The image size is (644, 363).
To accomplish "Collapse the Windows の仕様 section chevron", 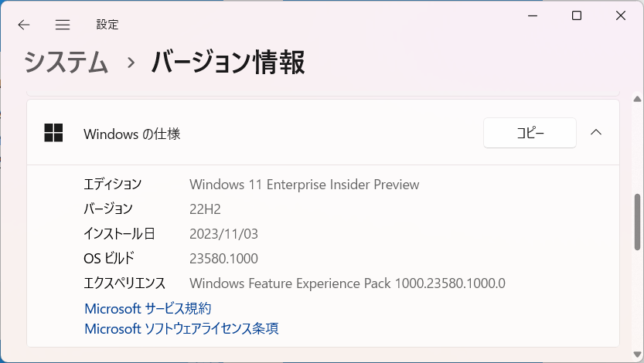I will [596, 133].
